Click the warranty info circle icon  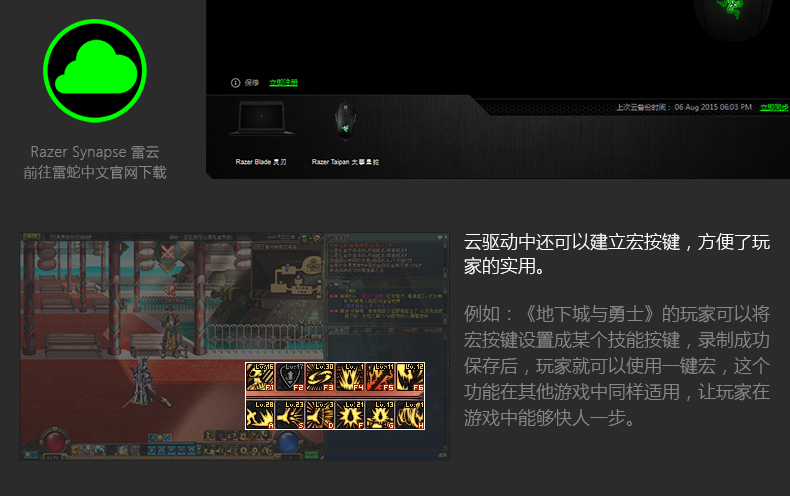(235, 83)
